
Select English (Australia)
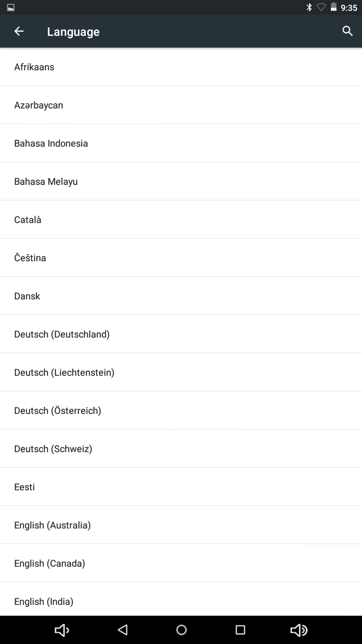pos(181,525)
